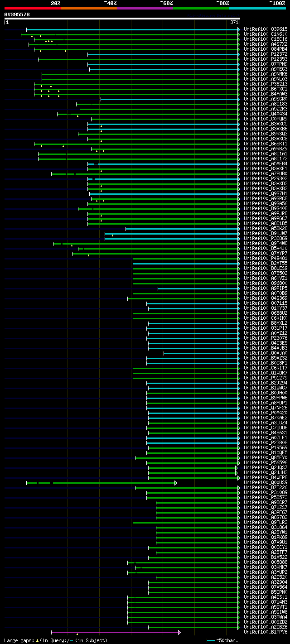The image size is (290, 644).
Task: Click the cyan alignment bar for UniRef100_Q39615
Action: click(x=133, y=29)
